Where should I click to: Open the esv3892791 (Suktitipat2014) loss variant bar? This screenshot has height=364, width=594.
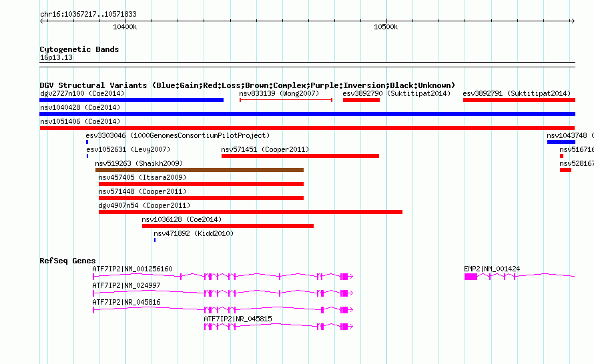(x=519, y=100)
